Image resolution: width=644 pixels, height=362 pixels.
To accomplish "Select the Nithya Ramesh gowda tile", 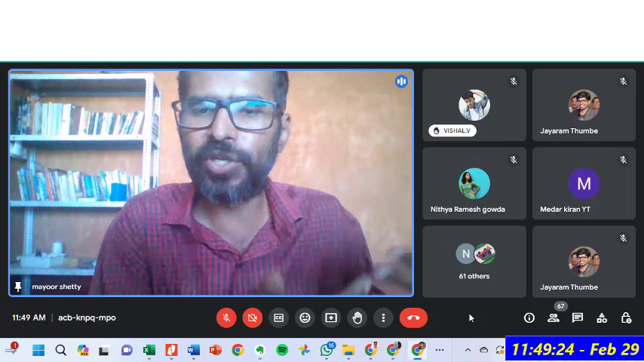I will 474,184.
